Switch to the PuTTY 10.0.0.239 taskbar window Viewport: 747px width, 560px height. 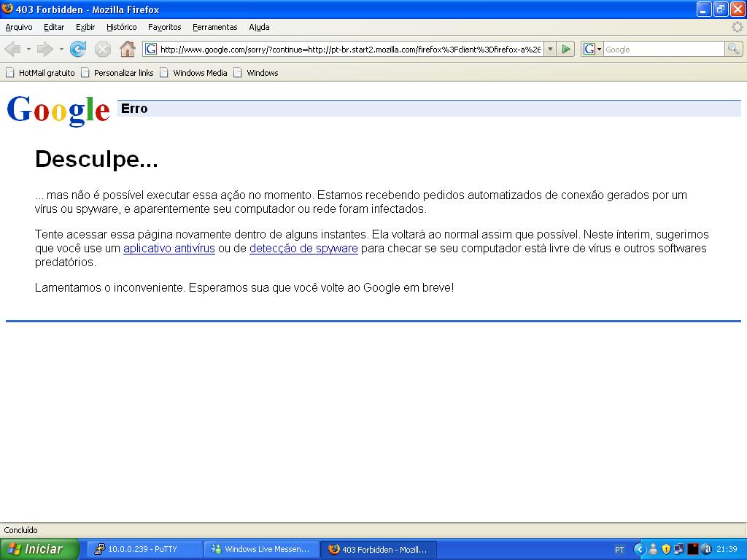click(x=144, y=549)
